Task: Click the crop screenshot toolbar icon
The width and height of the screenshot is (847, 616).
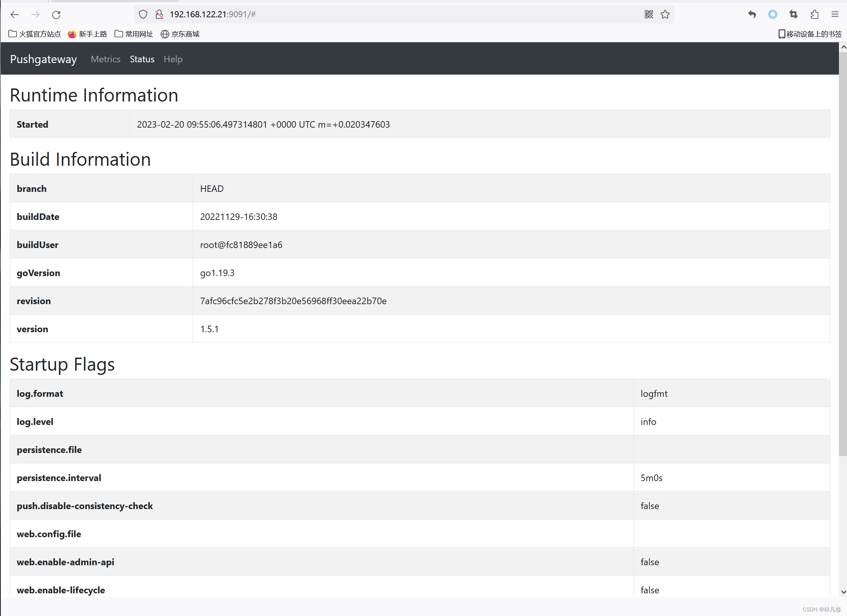Action: [x=794, y=15]
